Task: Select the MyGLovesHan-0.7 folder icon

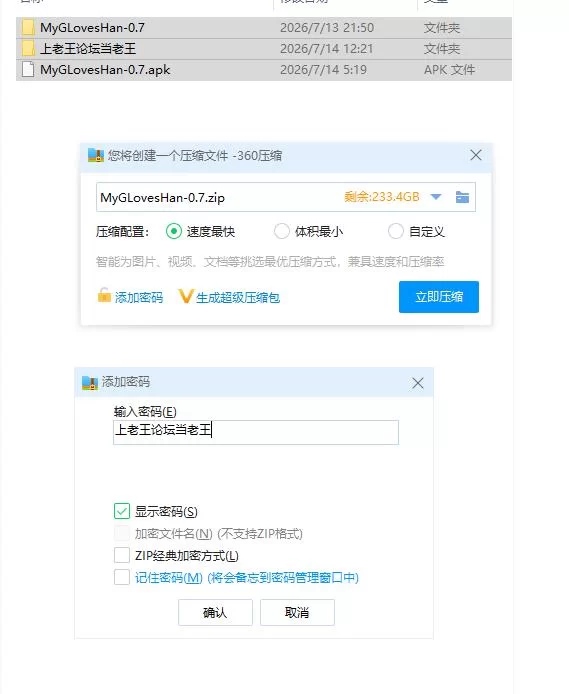Action: (28, 27)
